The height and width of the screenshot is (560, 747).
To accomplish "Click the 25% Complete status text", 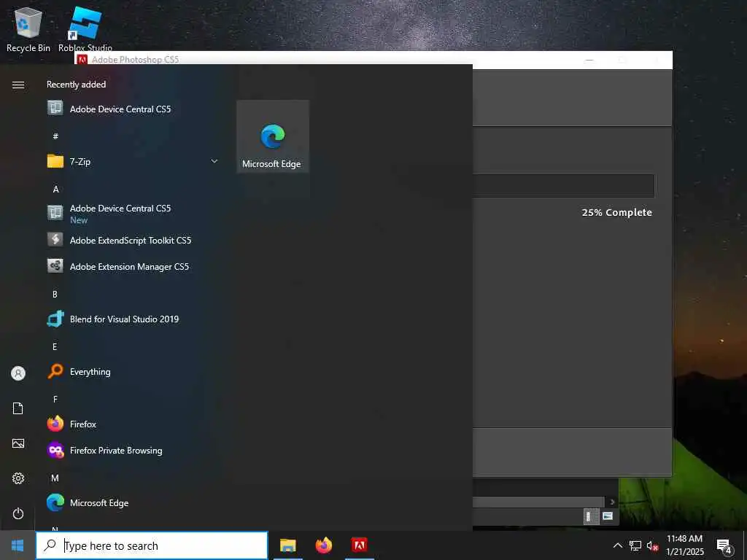I will click(x=616, y=212).
